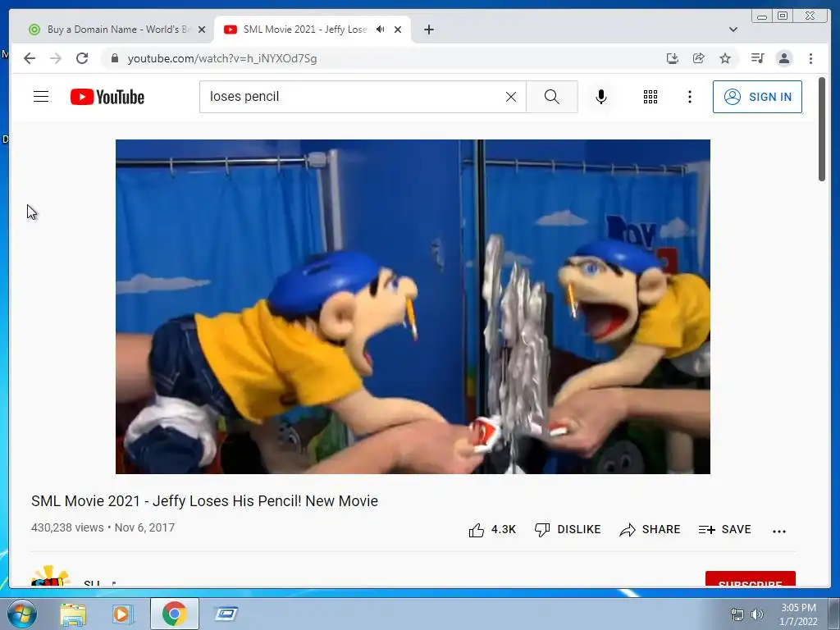Close the Buy a Domain Name tab
Viewport: 840px width, 630px height.
[x=202, y=30]
